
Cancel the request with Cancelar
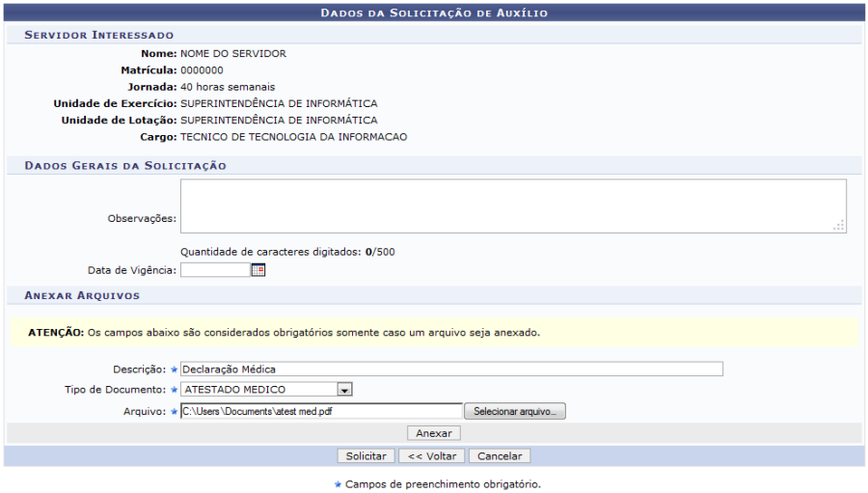(500, 455)
